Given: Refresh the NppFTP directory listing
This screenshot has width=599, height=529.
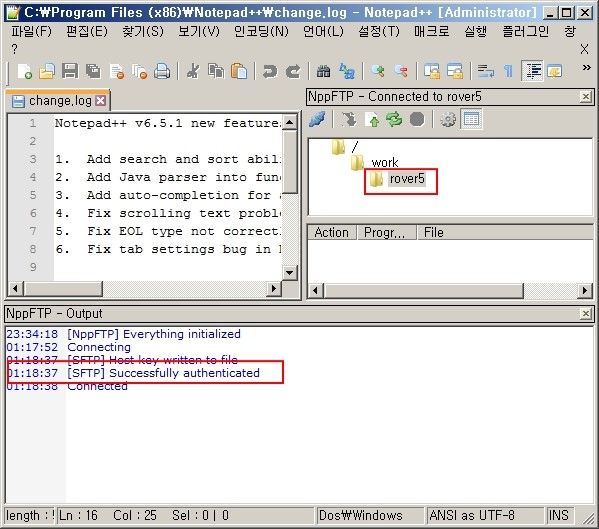Looking at the screenshot, I should click(x=394, y=120).
